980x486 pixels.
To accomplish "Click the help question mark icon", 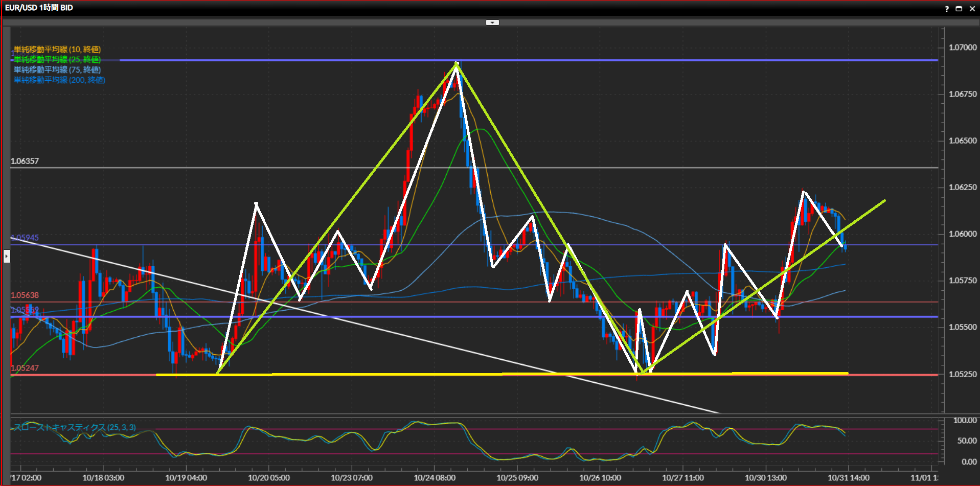I will tap(947, 9).
